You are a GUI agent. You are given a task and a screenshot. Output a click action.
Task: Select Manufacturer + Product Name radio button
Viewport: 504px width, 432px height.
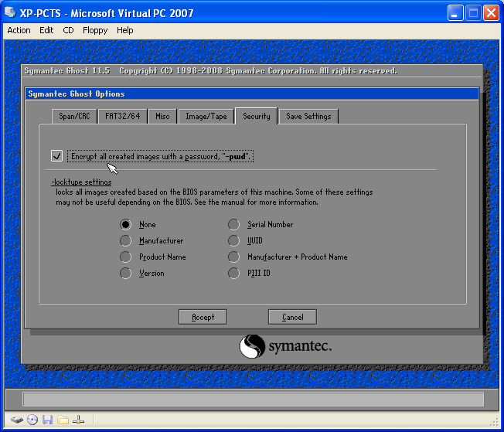(x=233, y=257)
